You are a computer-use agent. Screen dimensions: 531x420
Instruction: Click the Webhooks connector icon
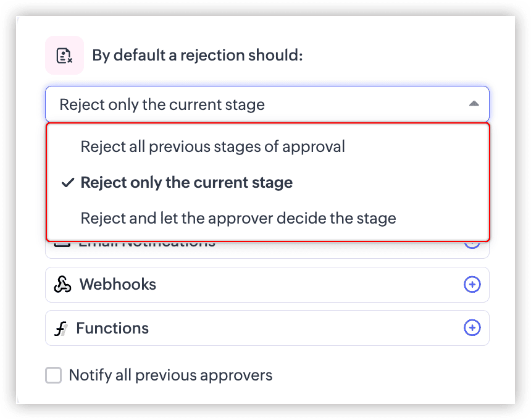62,284
